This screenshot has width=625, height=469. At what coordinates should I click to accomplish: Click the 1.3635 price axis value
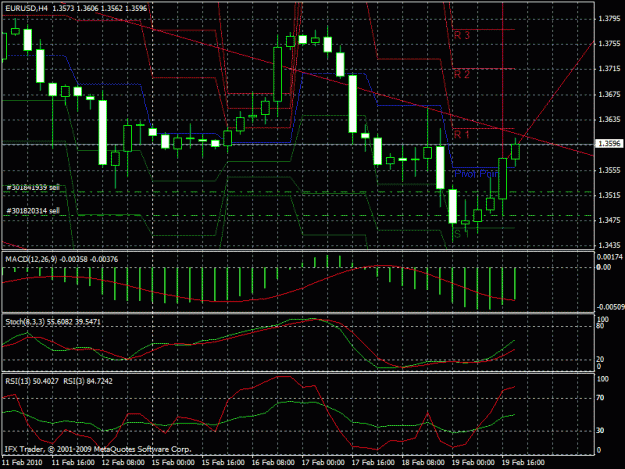click(609, 119)
